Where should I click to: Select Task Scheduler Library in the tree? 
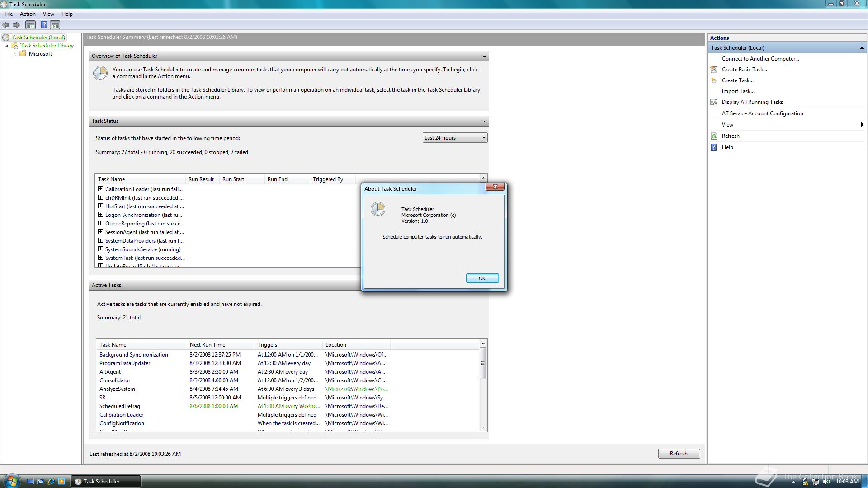[x=47, y=46]
